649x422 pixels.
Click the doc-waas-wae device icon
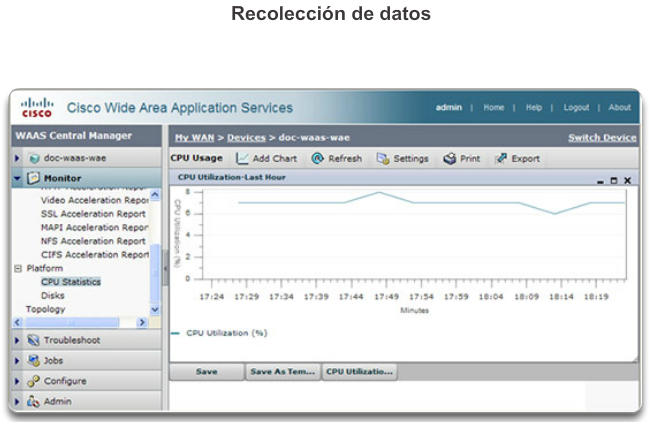pos(34,158)
